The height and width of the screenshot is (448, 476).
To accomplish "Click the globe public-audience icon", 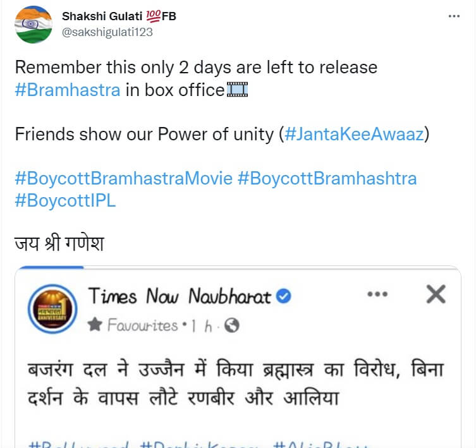I will click(232, 325).
